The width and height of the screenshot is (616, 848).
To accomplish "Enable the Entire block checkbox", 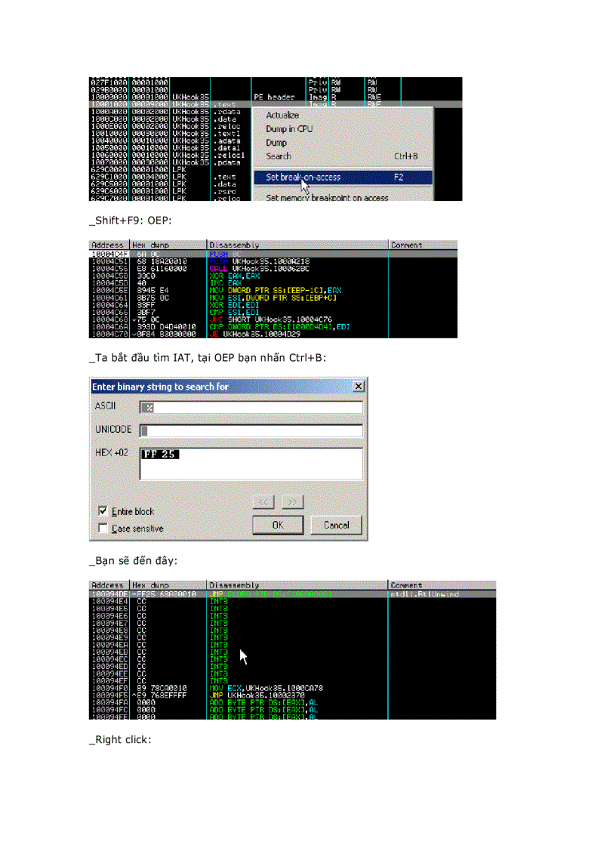I will pyautogui.click(x=103, y=511).
